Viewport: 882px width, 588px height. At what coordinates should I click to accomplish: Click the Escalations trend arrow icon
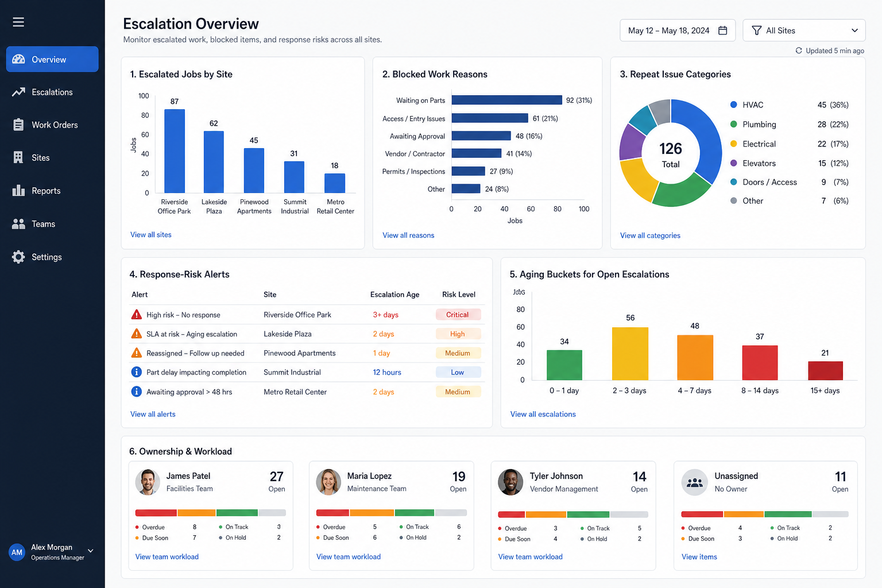18,92
